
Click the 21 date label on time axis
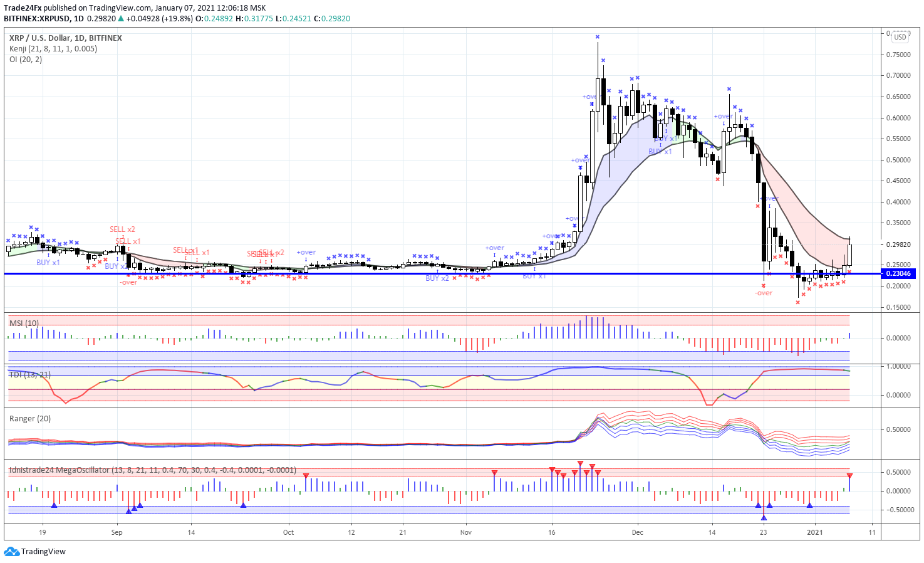point(402,532)
